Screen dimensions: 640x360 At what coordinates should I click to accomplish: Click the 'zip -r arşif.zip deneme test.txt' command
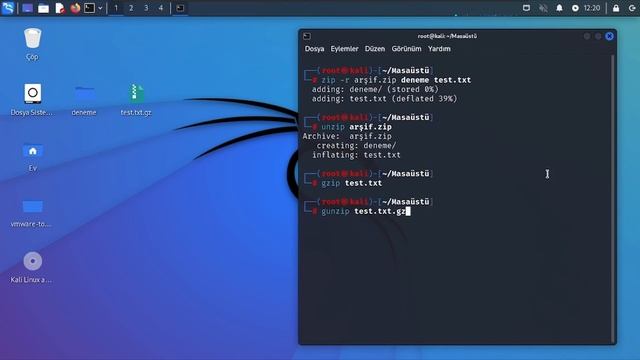(x=396, y=80)
